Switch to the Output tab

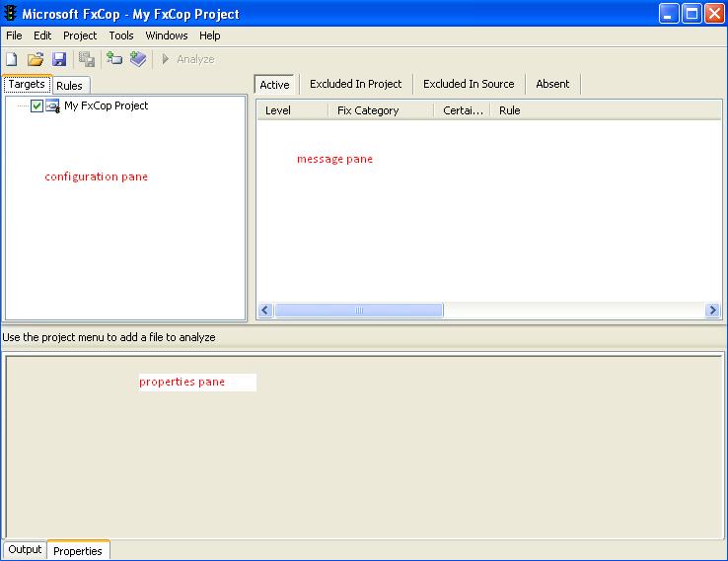click(x=25, y=550)
